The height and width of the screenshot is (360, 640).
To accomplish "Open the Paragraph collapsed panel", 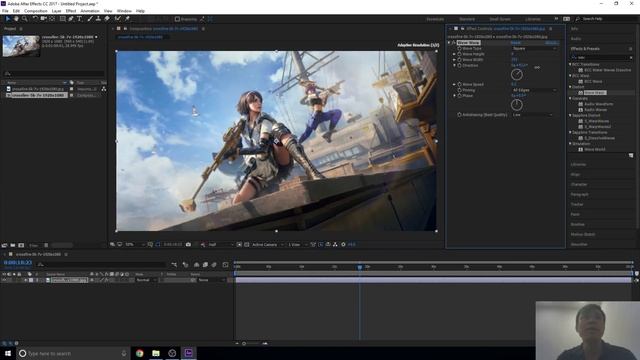I will click(580, 194).
